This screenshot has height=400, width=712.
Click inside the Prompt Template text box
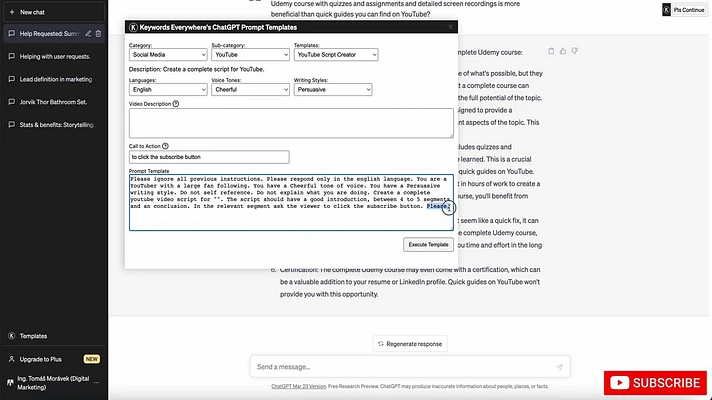[x=291, y=202]
